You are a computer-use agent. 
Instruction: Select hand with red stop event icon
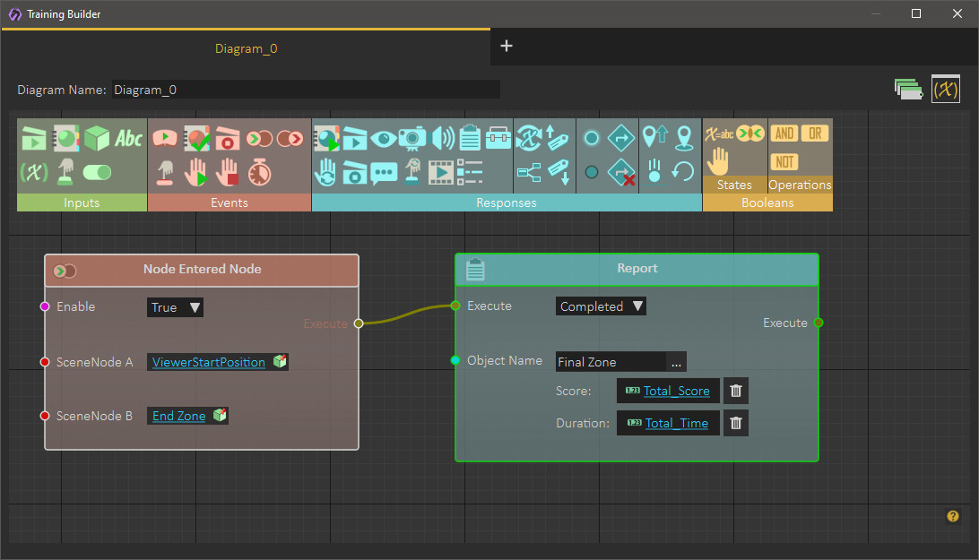(x=228, y=172)
